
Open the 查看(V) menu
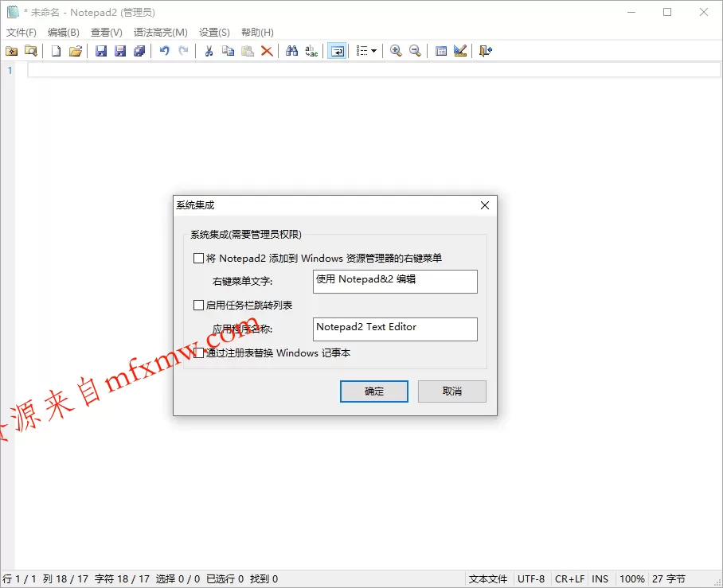tap(107, 33)
